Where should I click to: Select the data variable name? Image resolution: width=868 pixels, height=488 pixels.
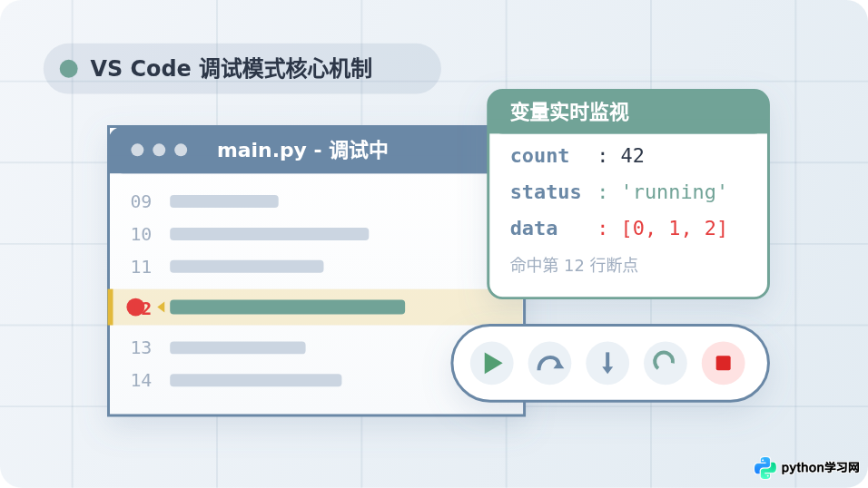tap(534, 228)
